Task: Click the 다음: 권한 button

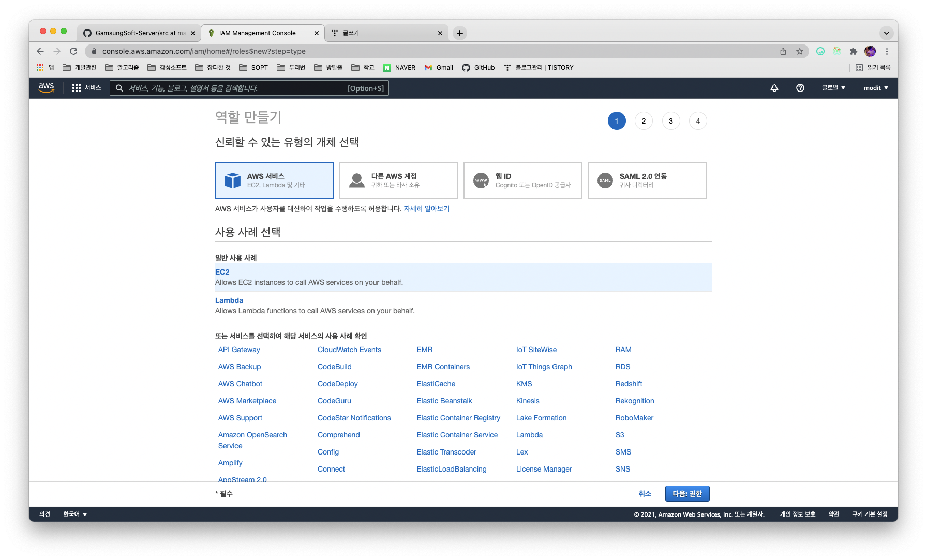Action: click(687, 494)
